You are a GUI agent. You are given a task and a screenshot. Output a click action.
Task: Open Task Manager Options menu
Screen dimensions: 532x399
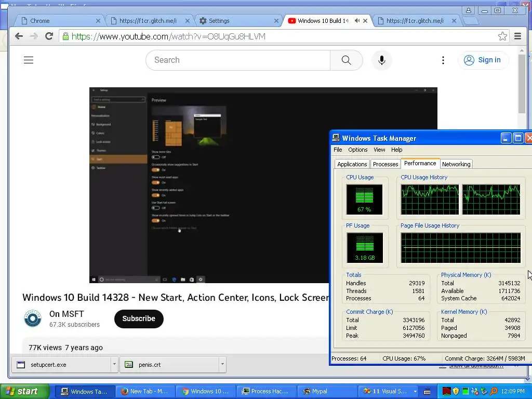point(357,150)
